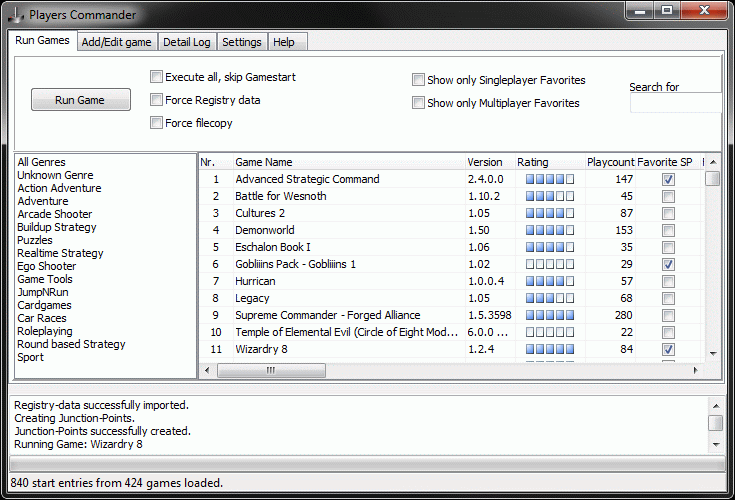Sort by Favorite SP column header
The height and width of the screenshot is (500, 735).
[668, 162]
